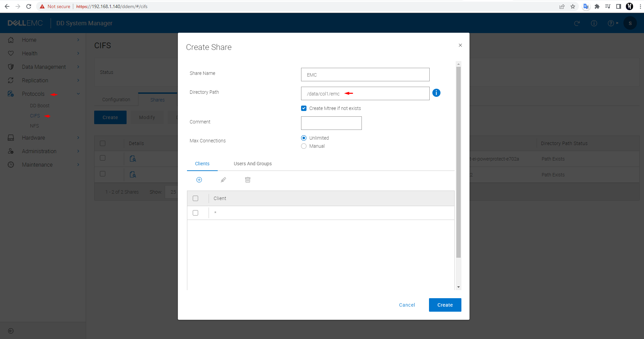Image resolution: width=644 pixels, height=339 pixels.
Task: Cancel the share creation
Action: pos(407,305)
